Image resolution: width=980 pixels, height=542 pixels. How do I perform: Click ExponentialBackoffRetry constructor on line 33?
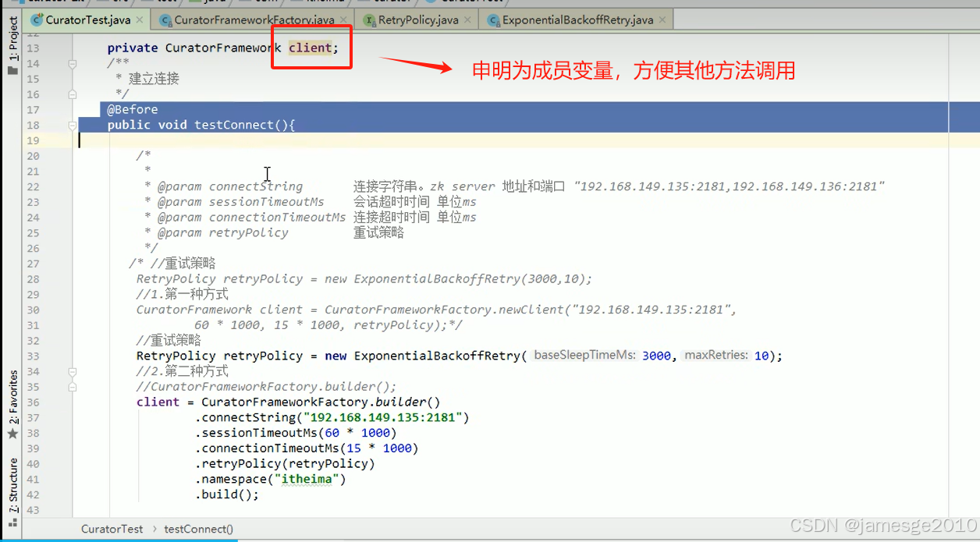[x=437, y=356]
